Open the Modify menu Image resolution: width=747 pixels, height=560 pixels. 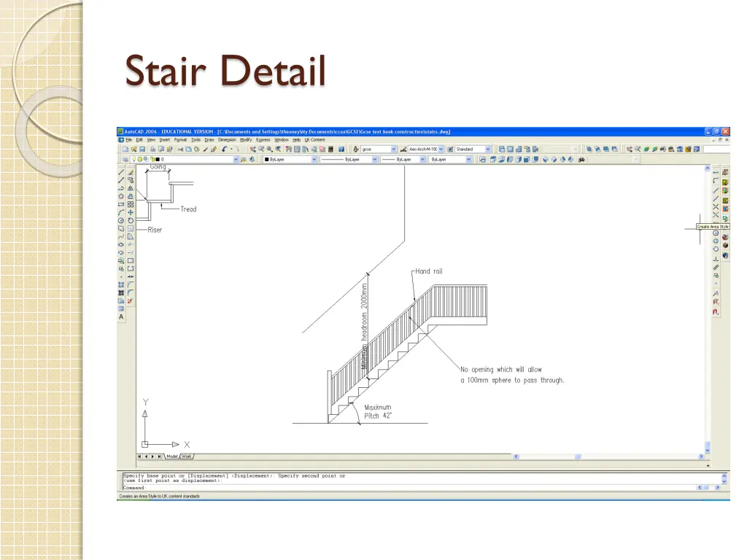click(246, 140)
